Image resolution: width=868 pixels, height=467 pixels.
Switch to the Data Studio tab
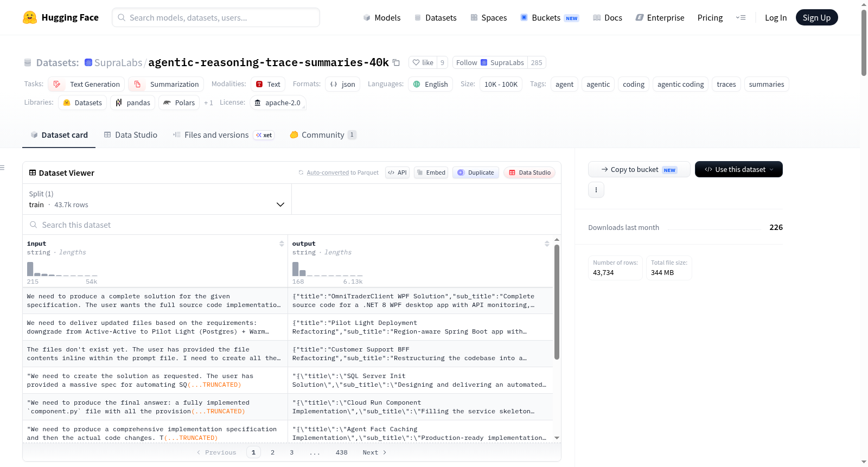[x=131, y=135]
